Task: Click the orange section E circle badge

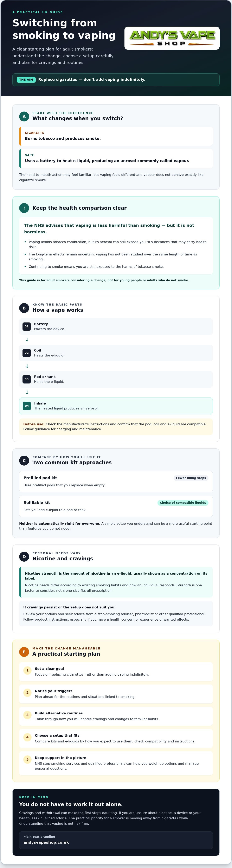Action: pyautogui.click(x=24, y=652)
